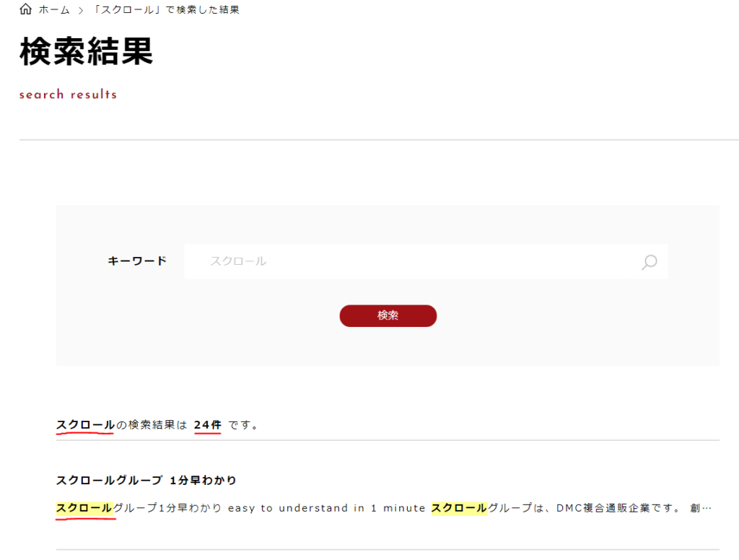Screen dimensions: 739x560
Task: Click the 検索結果 page heading
Action: coord(87,51)
